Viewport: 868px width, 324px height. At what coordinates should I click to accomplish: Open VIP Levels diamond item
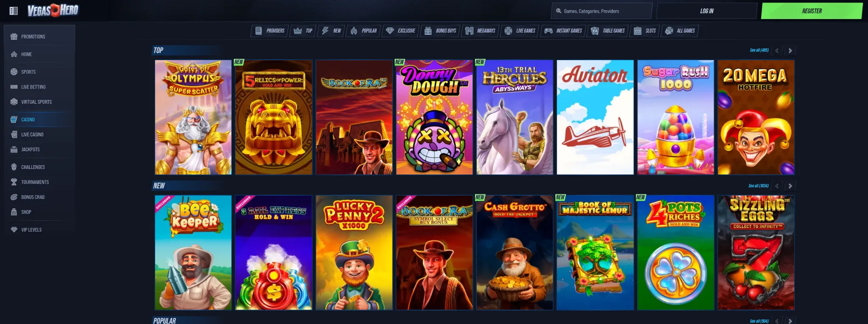tap(39, 230)
